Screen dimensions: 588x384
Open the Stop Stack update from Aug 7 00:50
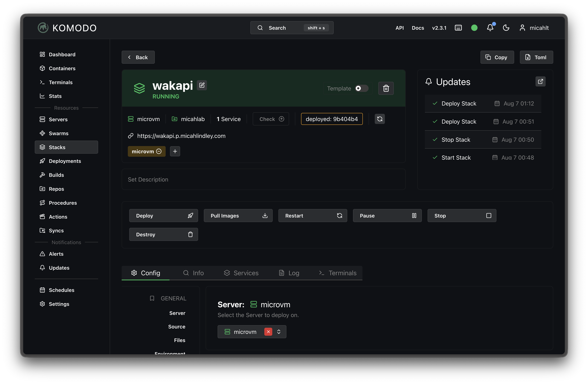click(x=483, y=140)
